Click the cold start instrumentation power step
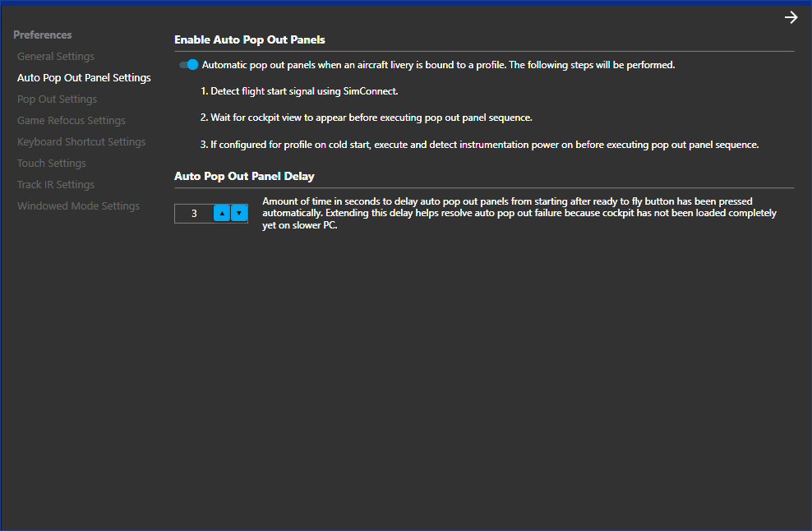Viewport: 812px width, 531px height. point(479,145)
